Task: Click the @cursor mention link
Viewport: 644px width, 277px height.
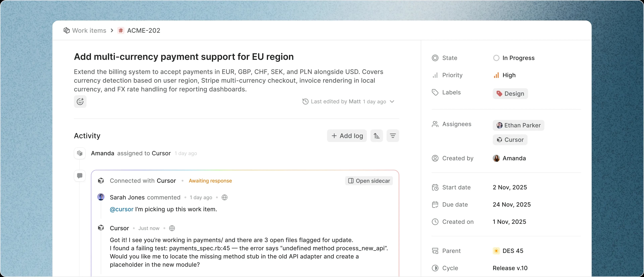Action: point(121,209)
